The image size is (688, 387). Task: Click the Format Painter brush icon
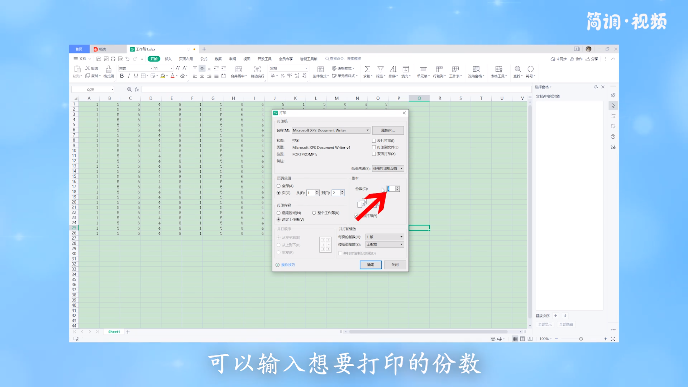[108, 69]
